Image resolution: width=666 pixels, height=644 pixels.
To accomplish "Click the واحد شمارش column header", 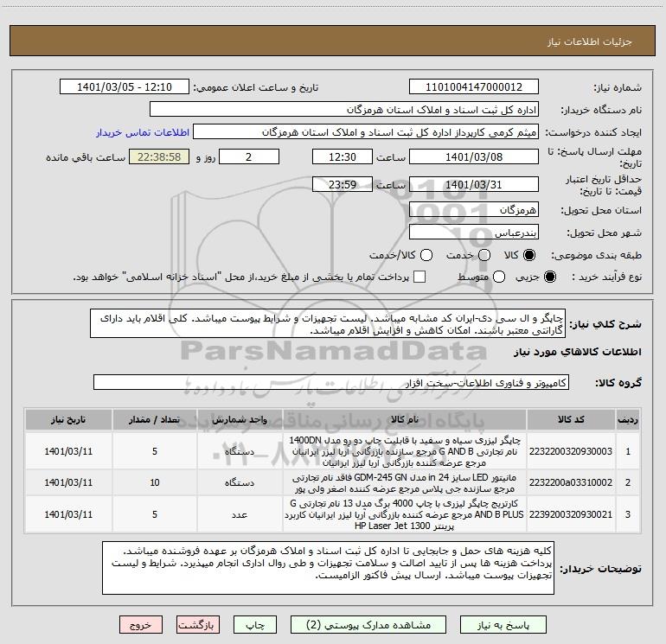I will click(240, 419).
